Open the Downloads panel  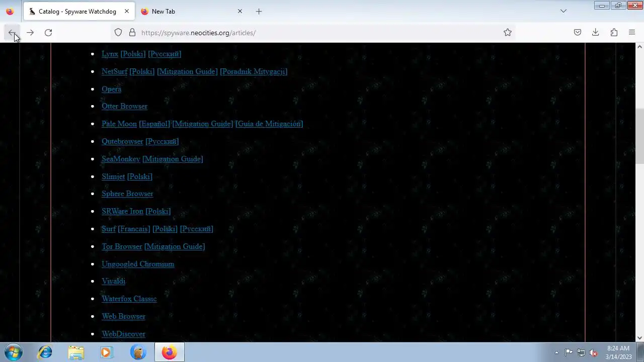click(596, 33)
